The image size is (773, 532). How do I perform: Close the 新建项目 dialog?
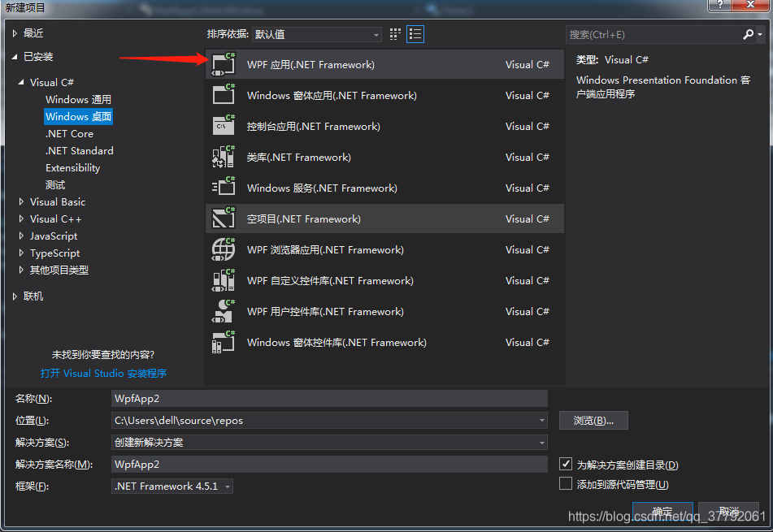[x=750, y=5]
